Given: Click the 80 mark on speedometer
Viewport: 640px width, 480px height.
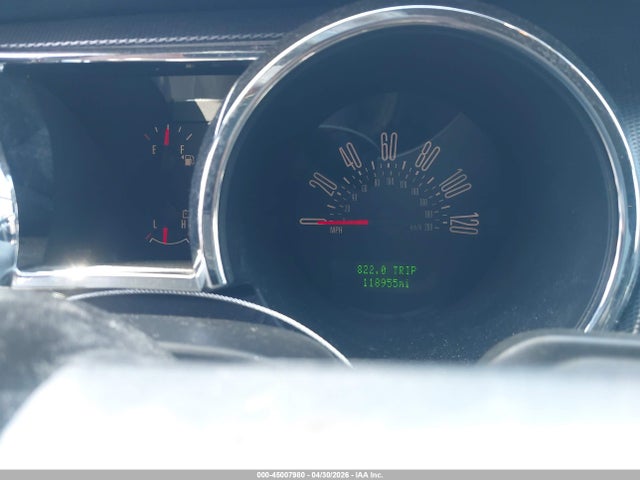Looking at the screenshot, I should click(428, 156).
